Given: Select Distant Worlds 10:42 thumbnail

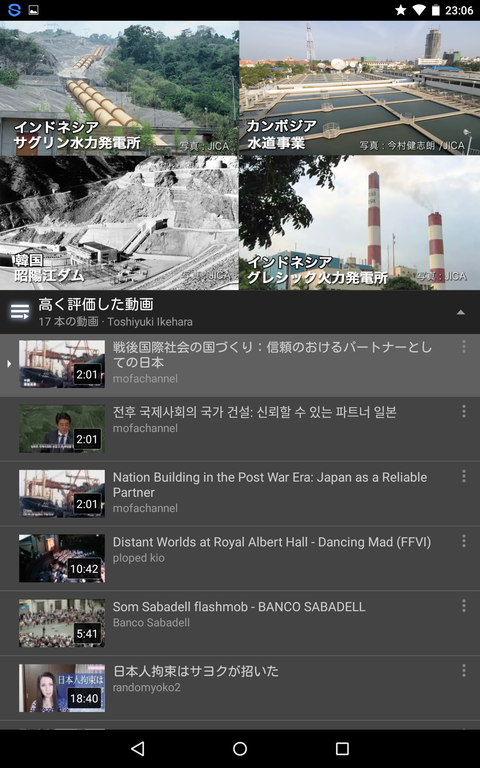Looking at the screenshot, I should pos(62,558).
